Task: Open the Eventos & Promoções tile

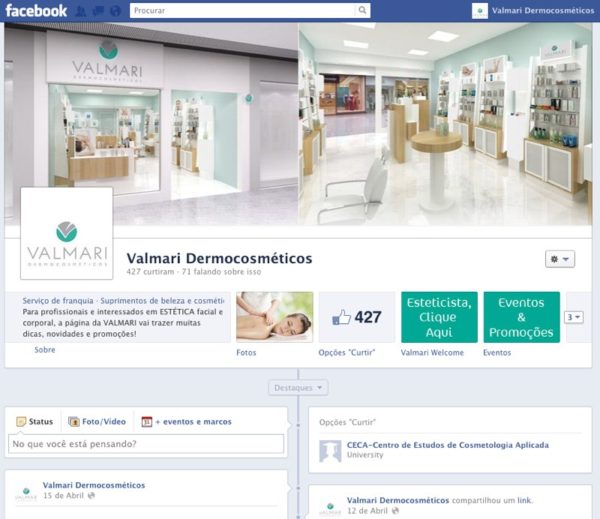Action: pos(522,317)
